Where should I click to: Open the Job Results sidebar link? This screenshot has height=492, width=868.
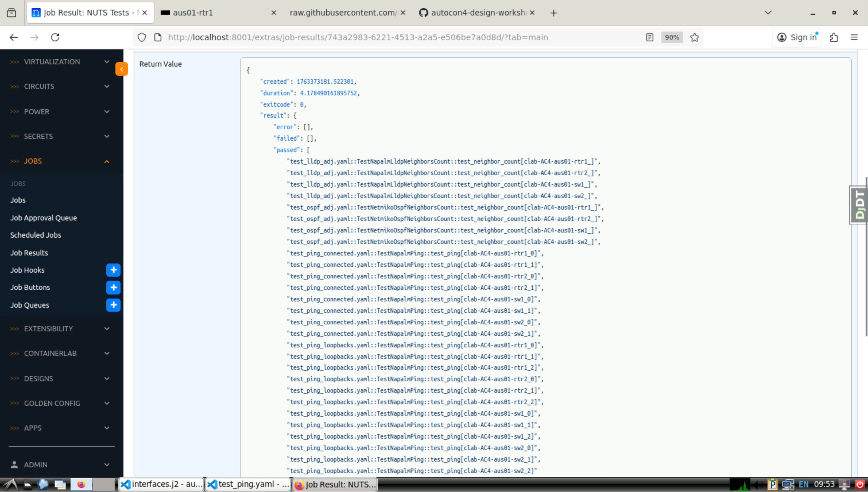29,252
